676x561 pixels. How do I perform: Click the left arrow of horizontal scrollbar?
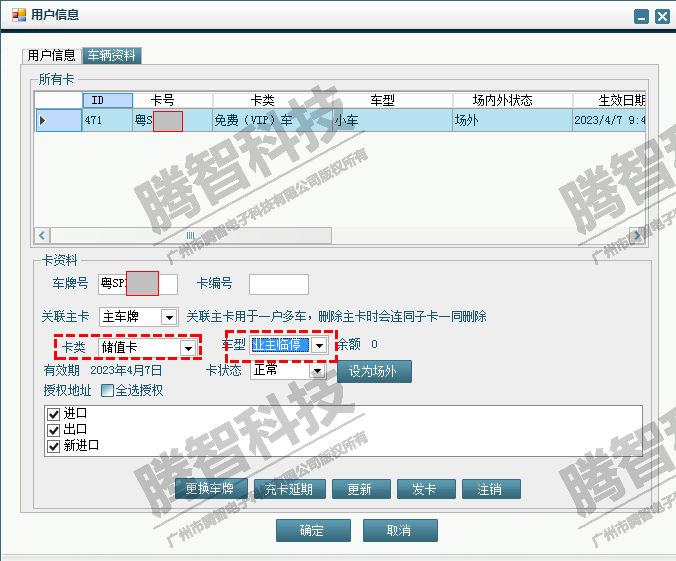[42, 234]
